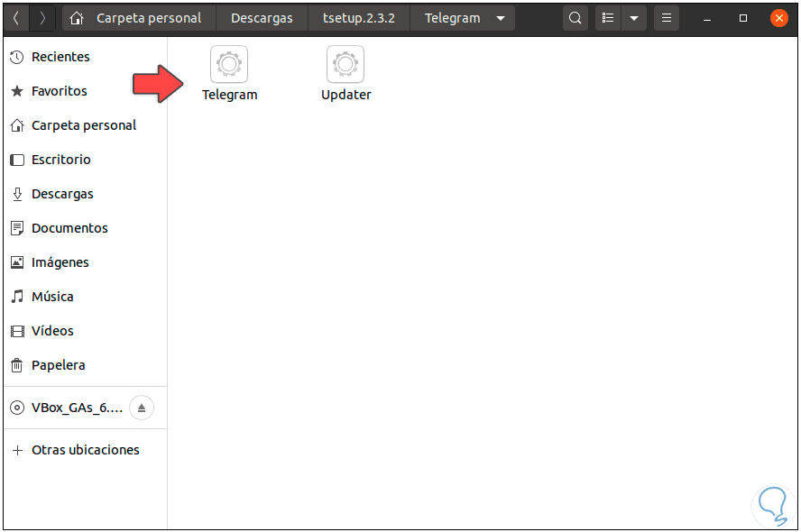Open Favoritos from the sidebar

tap(60, 90)
